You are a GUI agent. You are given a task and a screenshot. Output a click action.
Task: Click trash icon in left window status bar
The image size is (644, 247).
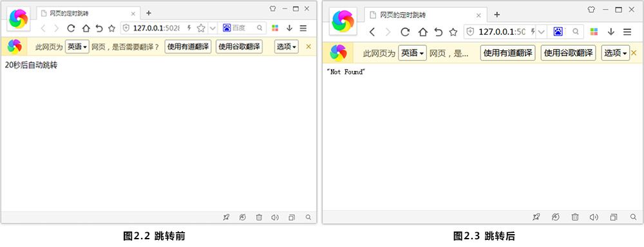[259, 217]
